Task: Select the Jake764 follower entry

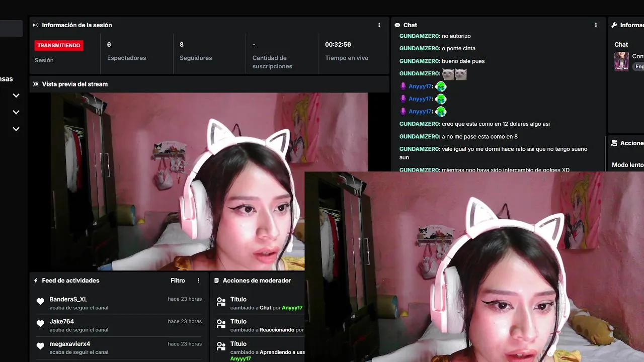Action: coord(119,325)
